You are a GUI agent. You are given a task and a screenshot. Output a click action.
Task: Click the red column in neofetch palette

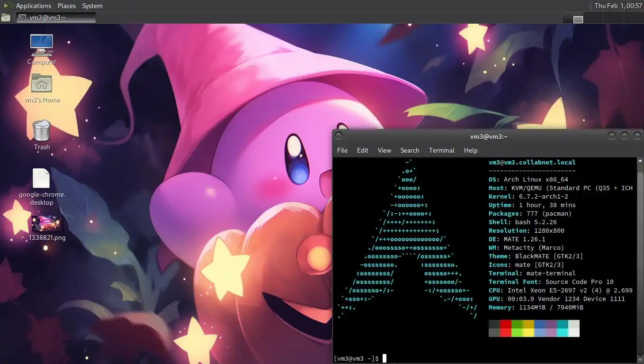[506, 328]
